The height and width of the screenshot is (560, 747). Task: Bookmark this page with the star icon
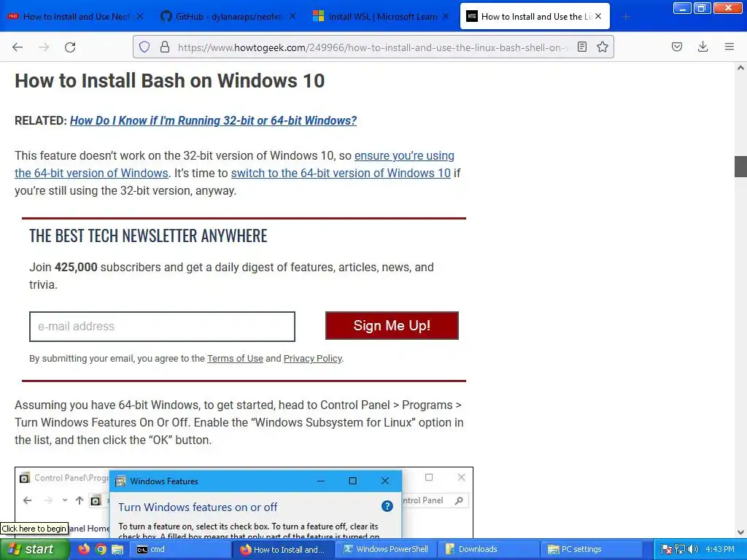click(x=602, y=47)
